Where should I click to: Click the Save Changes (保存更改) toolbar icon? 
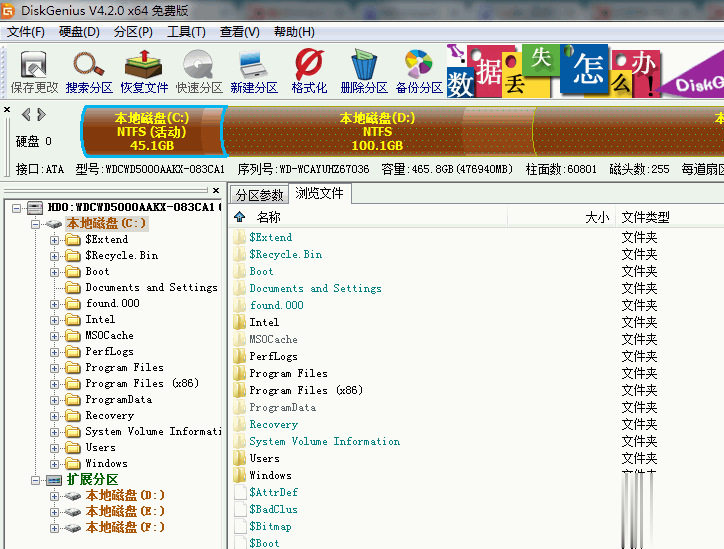coord(34,72)
